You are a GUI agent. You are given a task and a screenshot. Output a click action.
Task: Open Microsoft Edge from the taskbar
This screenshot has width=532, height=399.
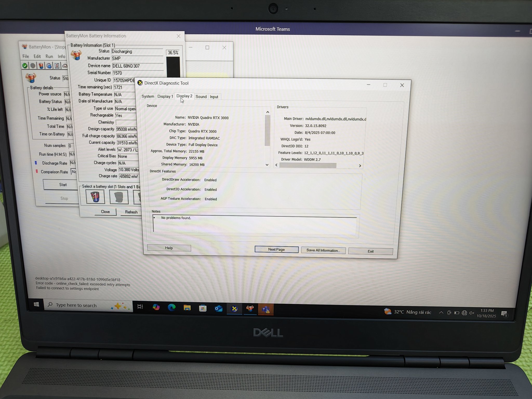click(171, 308)
